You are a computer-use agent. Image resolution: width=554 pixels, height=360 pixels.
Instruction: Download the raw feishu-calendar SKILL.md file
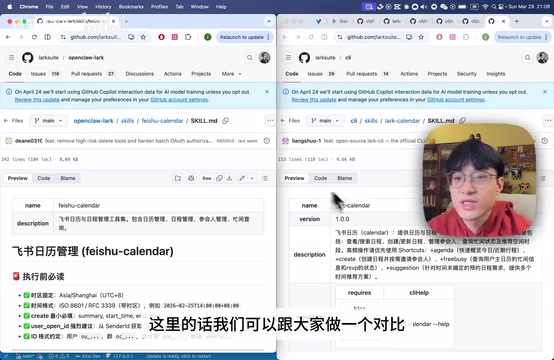pos(229,178)
